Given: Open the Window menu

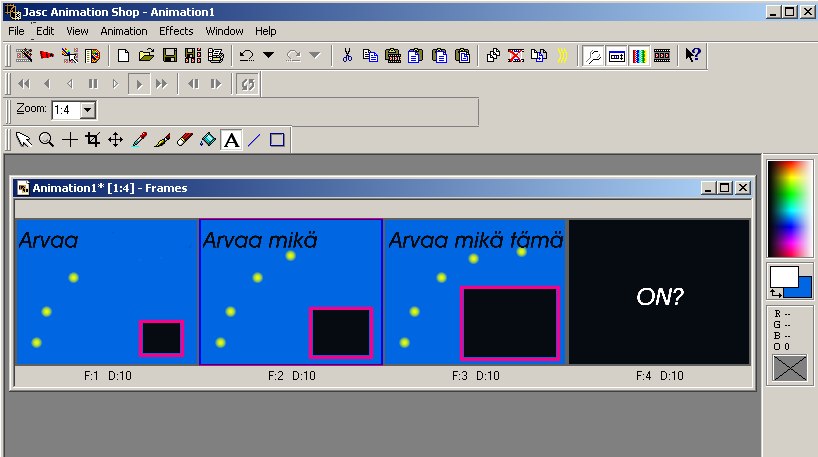Looking at the screenshot, I should click(224, 31).
